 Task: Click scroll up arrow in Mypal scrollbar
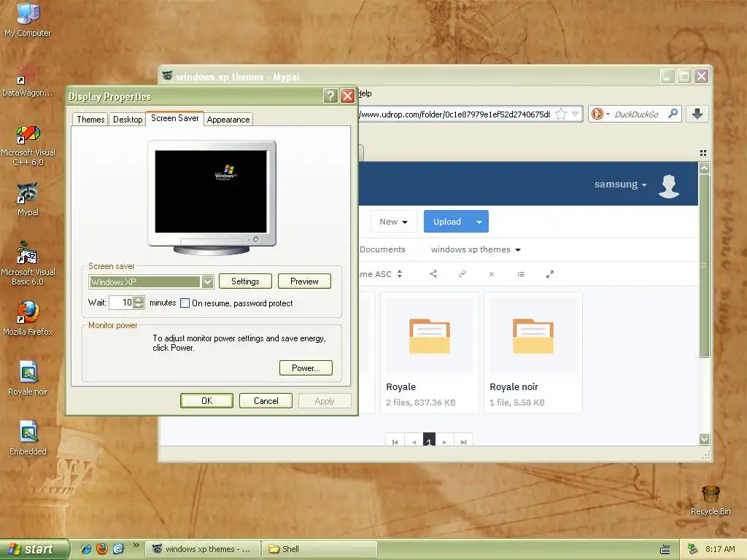(705, 168)
